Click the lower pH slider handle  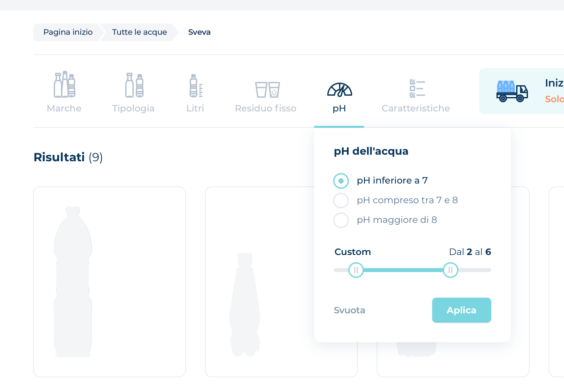click(356, 270)
